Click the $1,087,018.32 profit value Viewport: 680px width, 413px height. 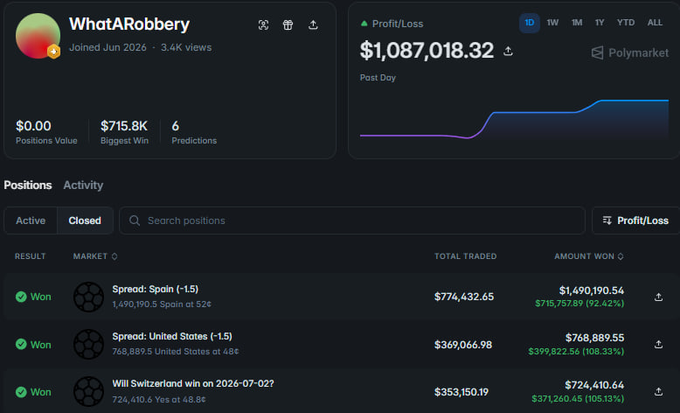[427, 51]
